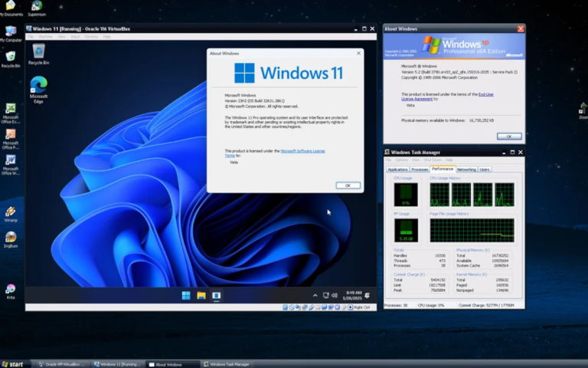Click the PF Usage gauge
This screenshot has width=588, height=368.
[406, 230]
